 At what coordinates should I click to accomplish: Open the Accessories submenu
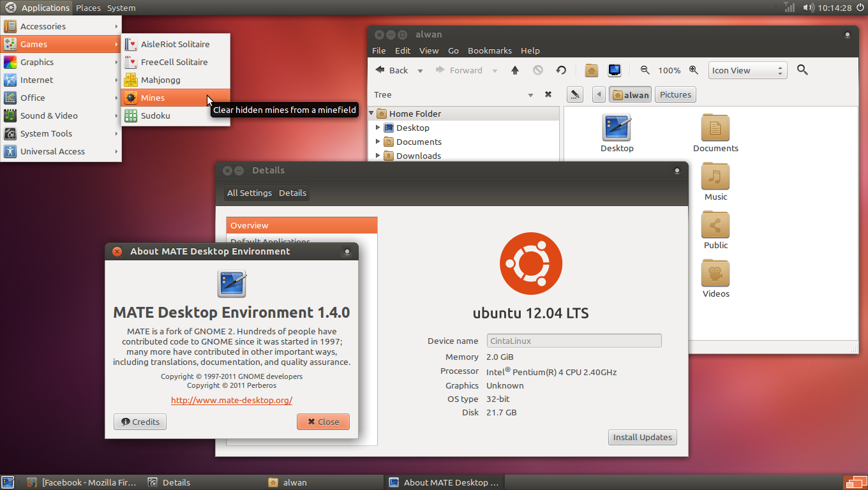61,26
